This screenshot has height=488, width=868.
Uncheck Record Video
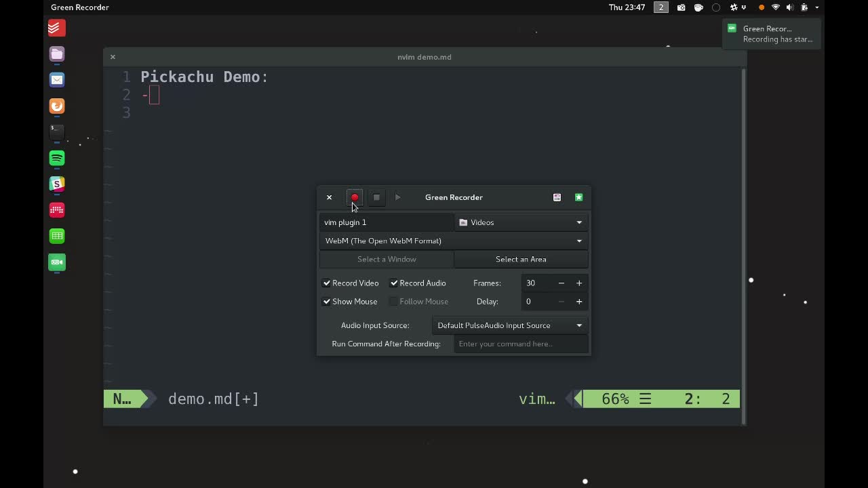327,283
